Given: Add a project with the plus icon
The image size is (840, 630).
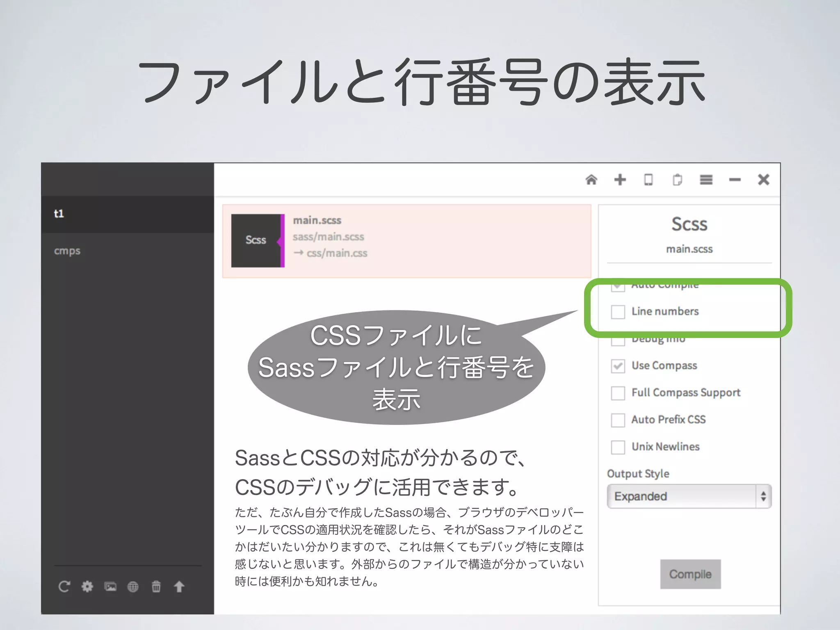Looking at the screenshot, I should pos(620,180).
